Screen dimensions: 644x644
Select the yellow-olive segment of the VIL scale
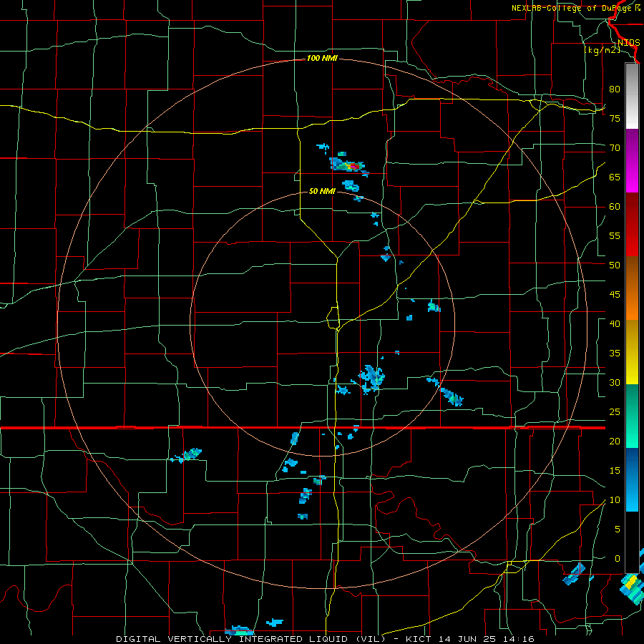pos(632,352)
